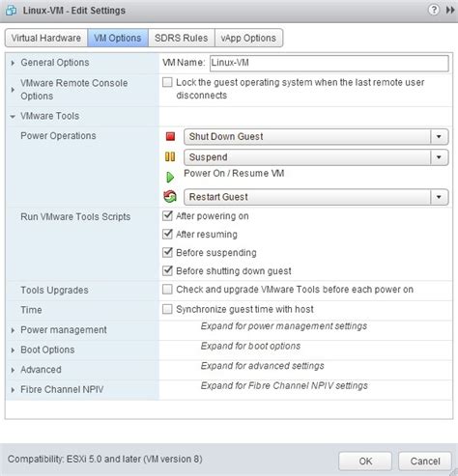Open the SDRS Rules tab
This screenshot has height=476, width=458.
click(182, 38)
